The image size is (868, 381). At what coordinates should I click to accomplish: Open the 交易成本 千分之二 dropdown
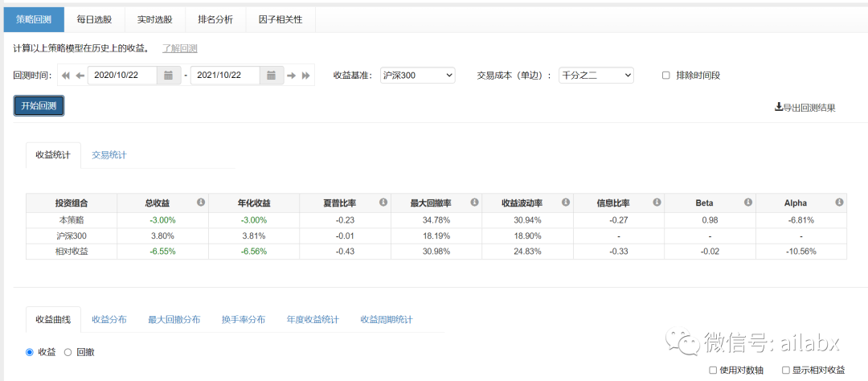click(x=596, y=76)
